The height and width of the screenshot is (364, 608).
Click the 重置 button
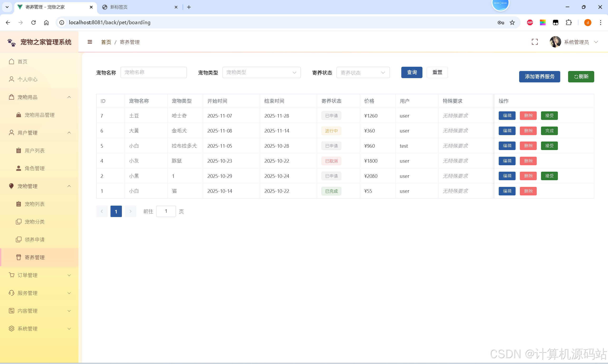coord(437,72)
